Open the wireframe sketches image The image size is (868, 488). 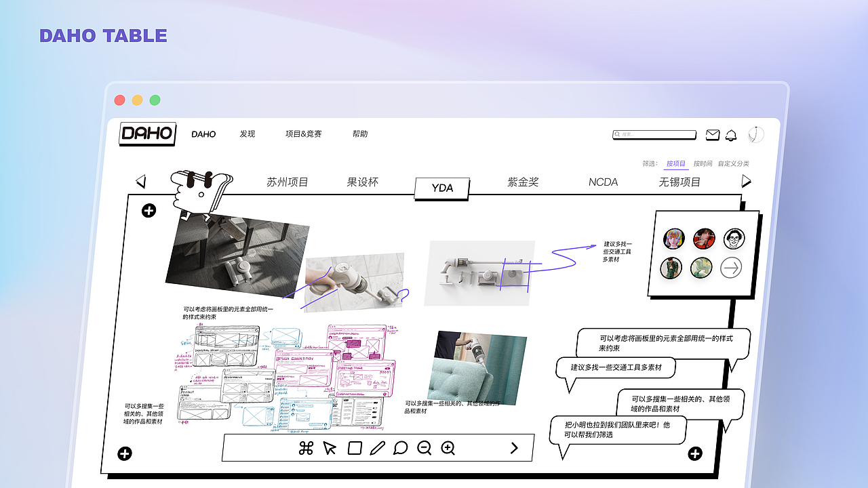click(x=286, y=377)
